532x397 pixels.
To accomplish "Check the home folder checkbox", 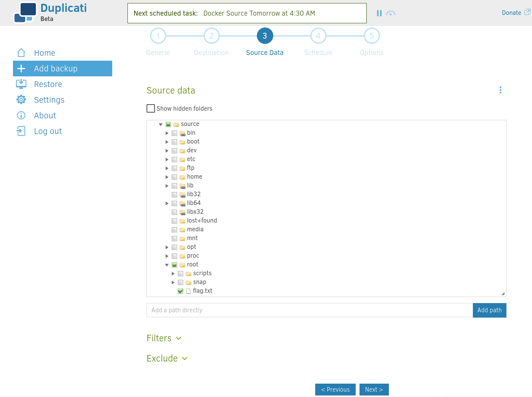I will (x=174, y=177).
